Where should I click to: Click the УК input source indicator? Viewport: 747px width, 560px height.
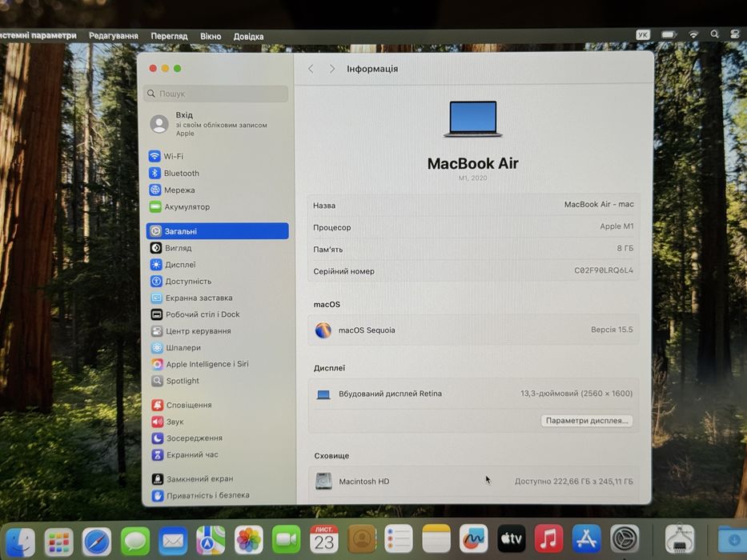coord(643,34)
